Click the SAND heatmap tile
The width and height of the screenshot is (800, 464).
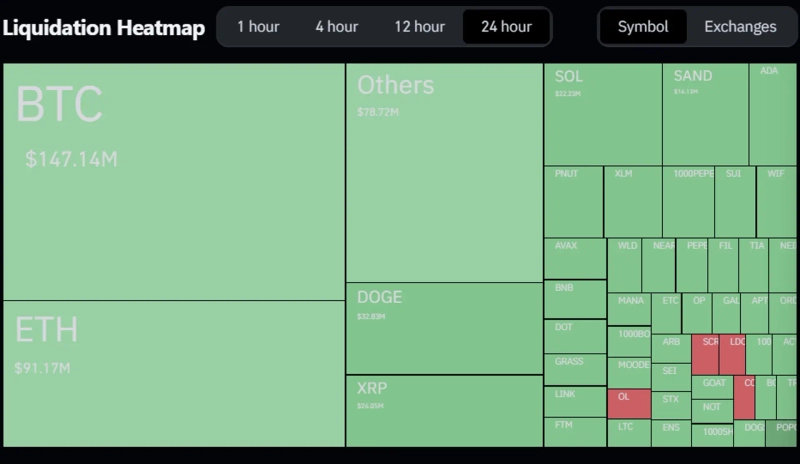[x=704, y=114]
